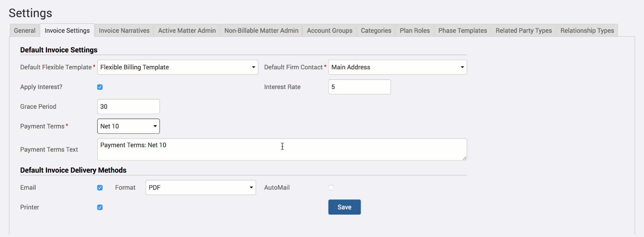Open the Categories tab
The height and width of the screenshot is (237, 644).
coord(376,31)
